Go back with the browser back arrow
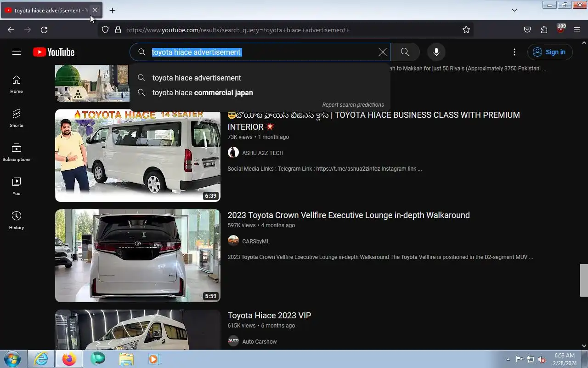 click(x=11, y=29)
